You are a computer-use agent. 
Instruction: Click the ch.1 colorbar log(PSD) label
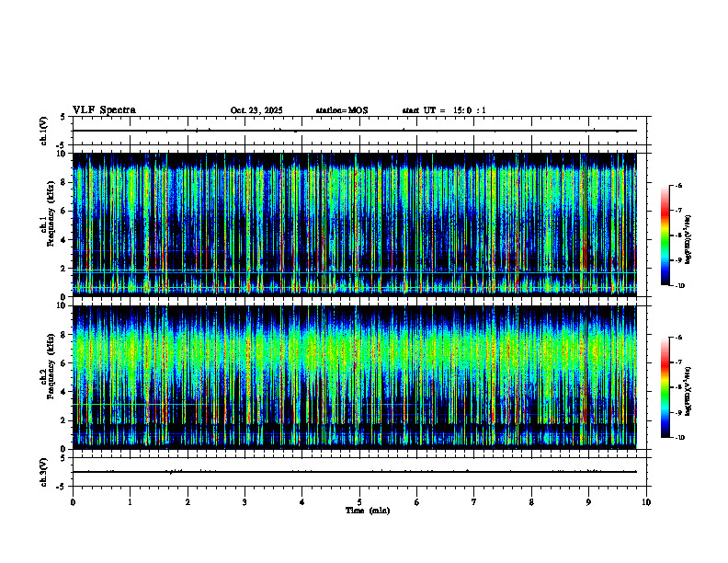tap(688, 240)
